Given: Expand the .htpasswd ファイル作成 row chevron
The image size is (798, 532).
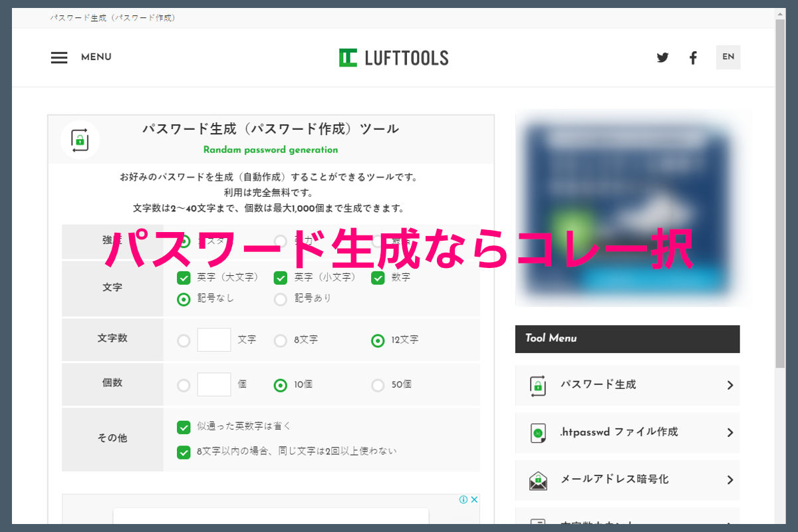Looking at the screenshot, I should 730,433.
